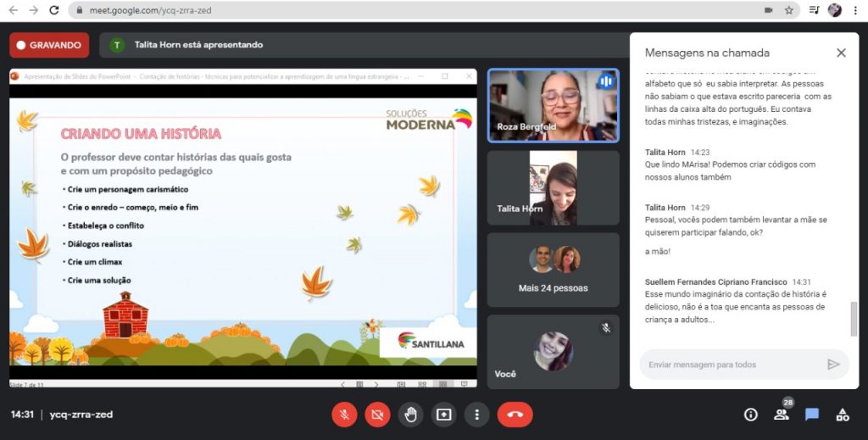Click the send message arrow icon
The height and width of the screenshot is (440, 868).
click(833, 365)
